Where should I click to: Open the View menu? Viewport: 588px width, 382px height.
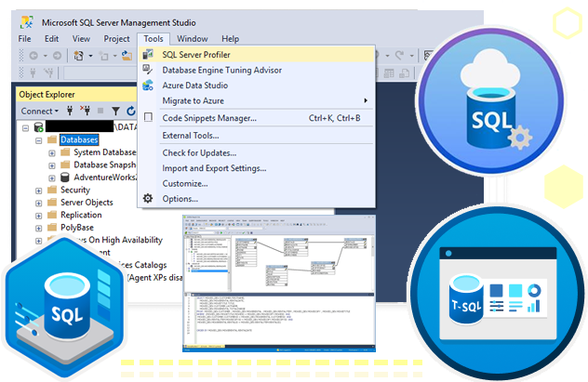tap(81, 39)
